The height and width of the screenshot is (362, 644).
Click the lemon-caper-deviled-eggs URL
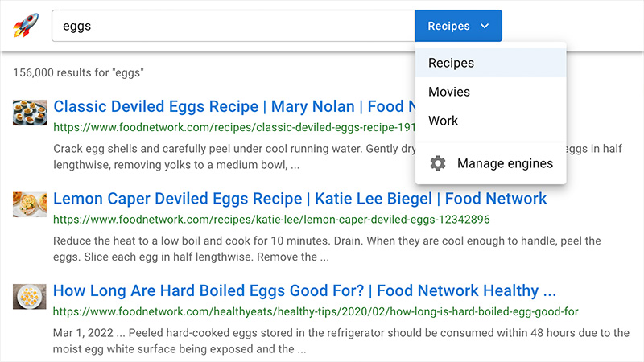[x=271, y=220]
